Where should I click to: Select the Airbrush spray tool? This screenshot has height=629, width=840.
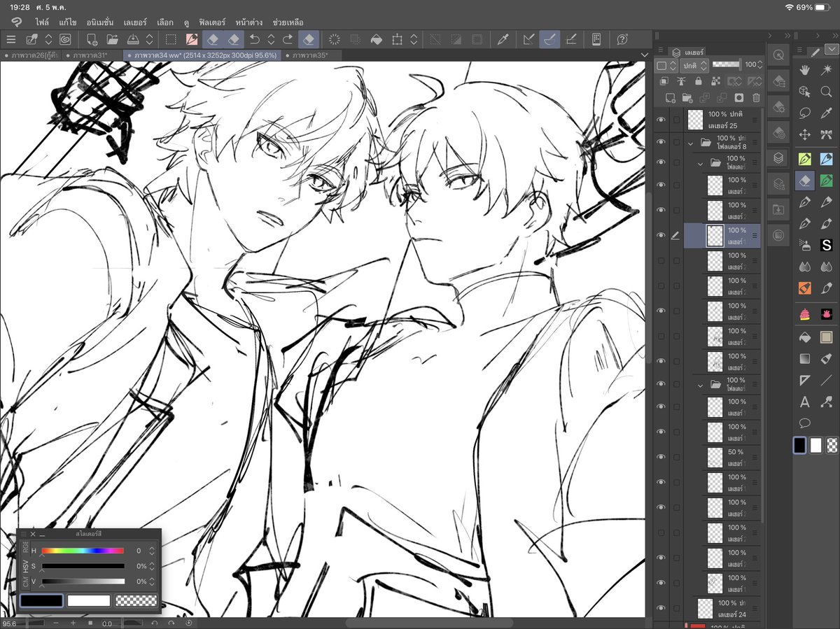point(805,245)
